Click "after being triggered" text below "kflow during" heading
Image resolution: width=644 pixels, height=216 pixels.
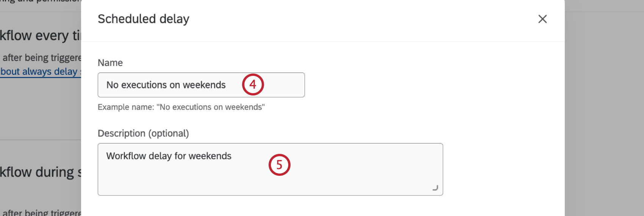pos(42,213)
